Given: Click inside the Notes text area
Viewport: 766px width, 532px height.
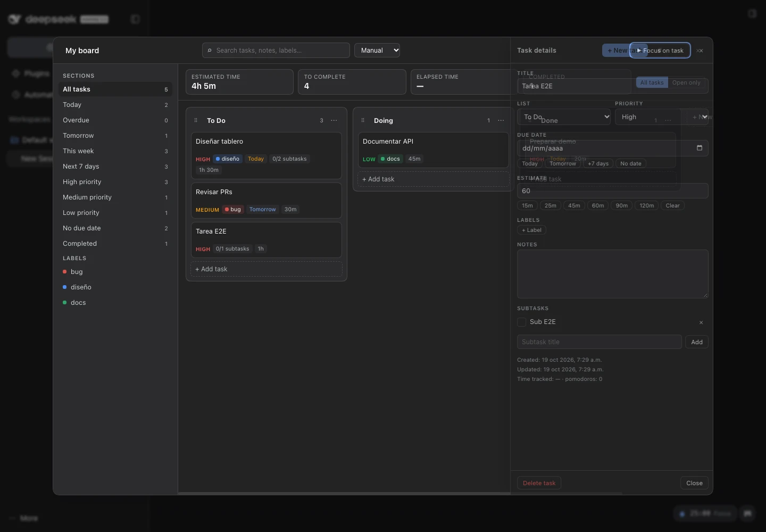Looking at the screenshot, I should point(613,274).
